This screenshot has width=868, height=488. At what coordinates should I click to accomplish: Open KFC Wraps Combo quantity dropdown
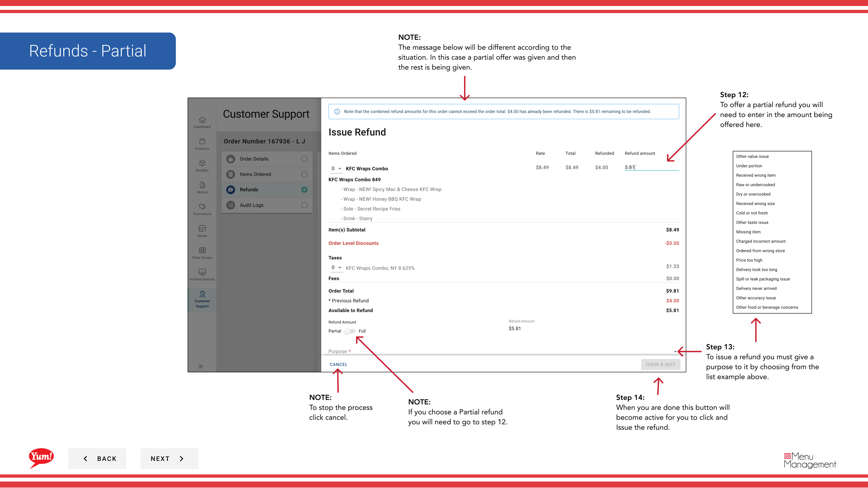pyautogui.click(x=336, y=168)
